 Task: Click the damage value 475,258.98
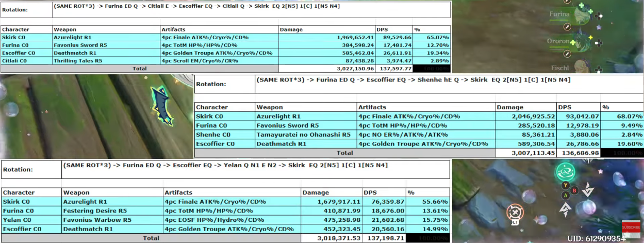(x=343, y=220)
